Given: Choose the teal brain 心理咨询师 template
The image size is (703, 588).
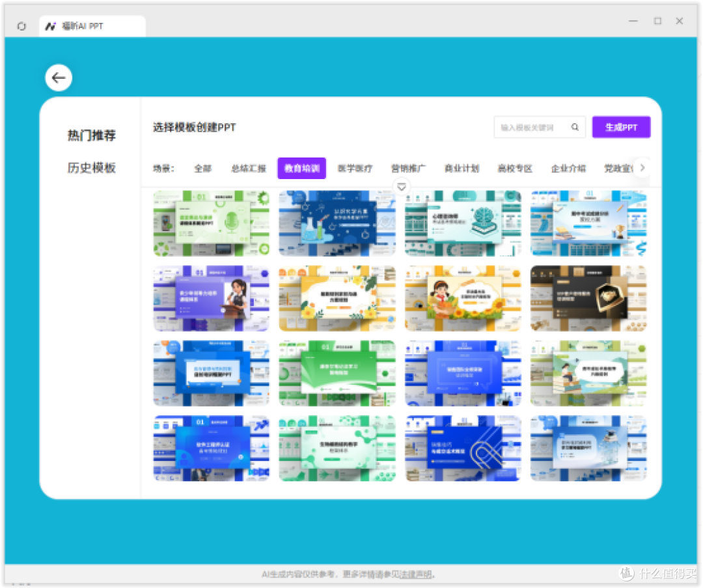Looking at the screenshot, I should tap(463, 223).
